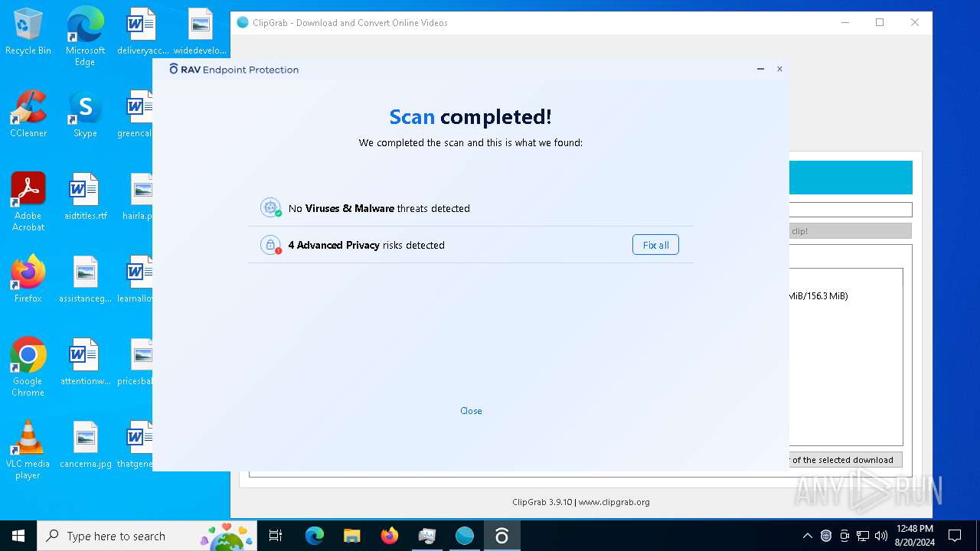
Task: Minimize the ClipGrab window
Action: tap(845, 23)
